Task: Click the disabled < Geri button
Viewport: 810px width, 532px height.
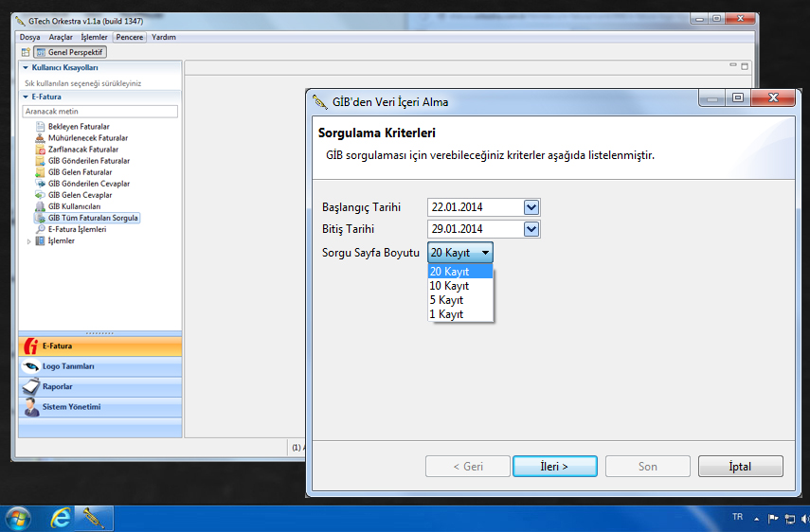Action: pyautogui.click(x=467, y=467)
